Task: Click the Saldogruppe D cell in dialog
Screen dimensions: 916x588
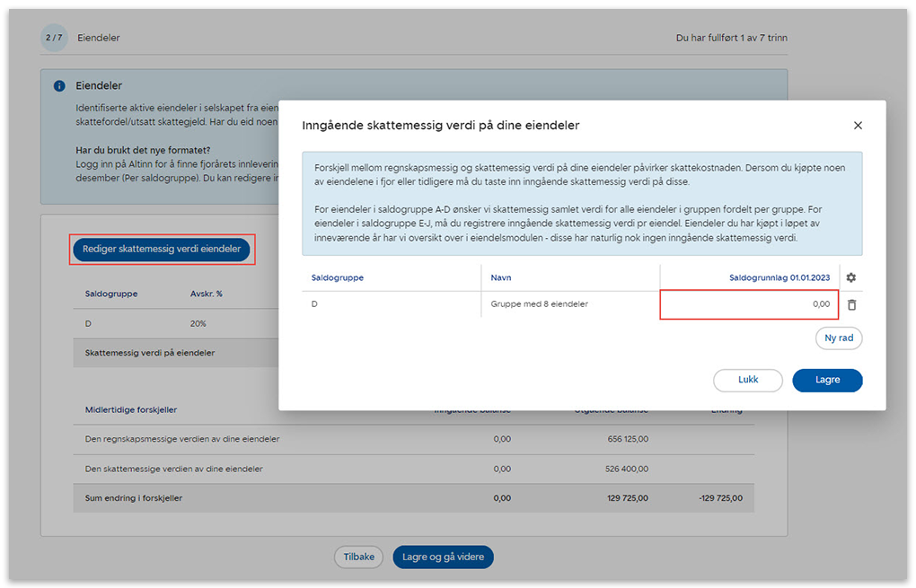Action: [314, 304]
